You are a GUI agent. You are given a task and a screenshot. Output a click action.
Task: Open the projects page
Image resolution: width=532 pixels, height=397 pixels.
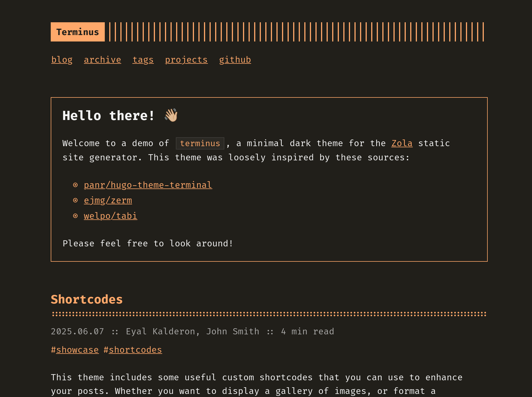(186, 60)
